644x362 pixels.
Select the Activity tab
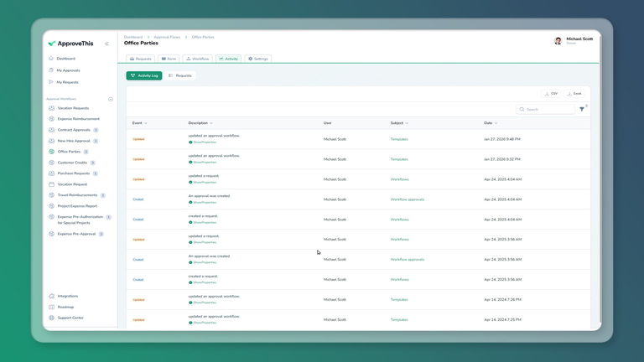coord(228,59)
